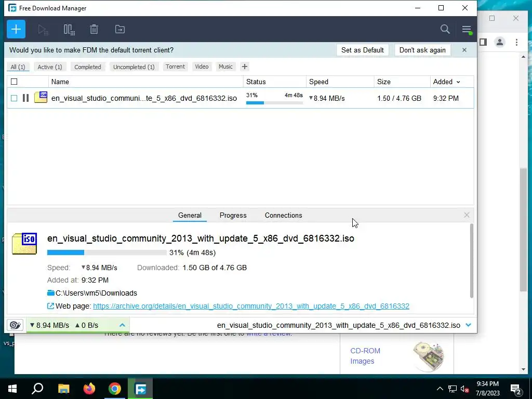This screenshot has height=399, width=532.
Task: Click the en_visual_studio iso name in the list row
Action: click(x=144, y=98)
